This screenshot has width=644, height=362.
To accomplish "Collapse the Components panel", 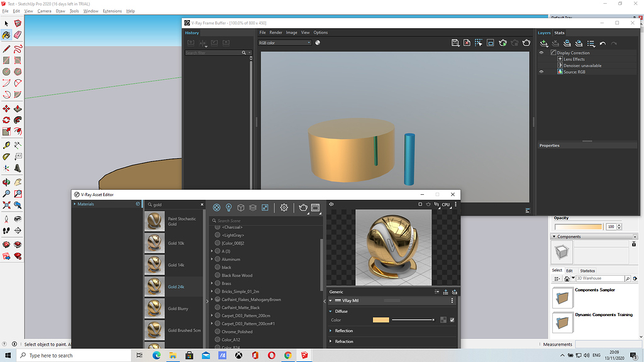I will point(554,237).
